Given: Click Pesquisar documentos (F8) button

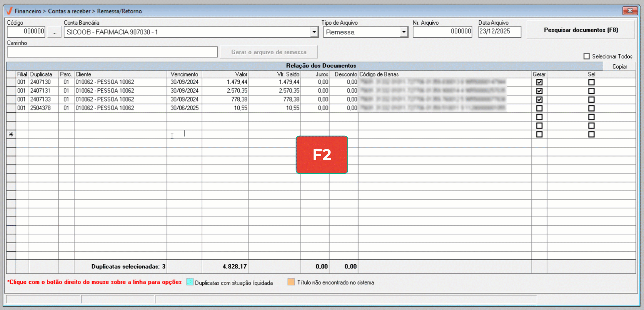Looking at the screenshot, I should pyautogui.click(x=581, y=30).
